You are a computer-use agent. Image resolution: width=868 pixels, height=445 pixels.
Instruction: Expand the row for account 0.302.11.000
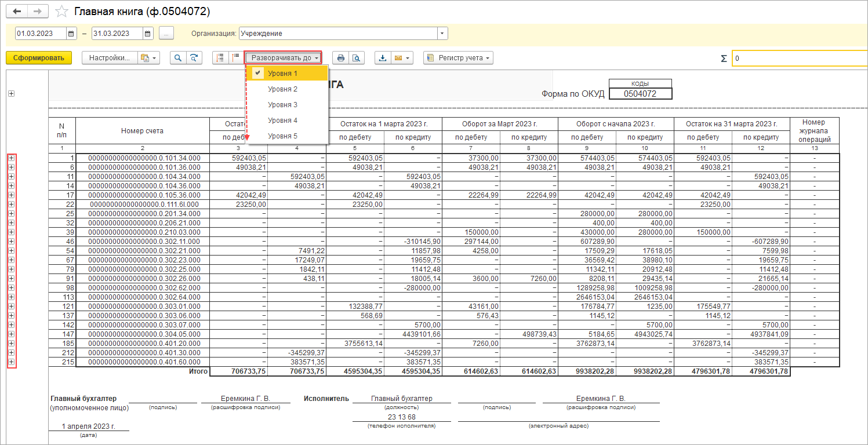[x=12, y=241]
